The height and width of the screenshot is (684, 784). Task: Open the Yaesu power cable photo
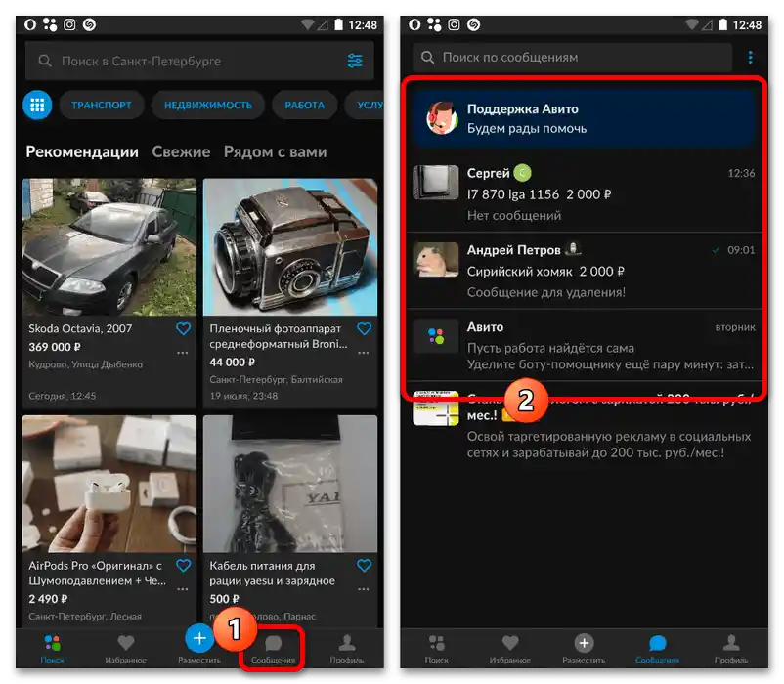[x=290, y=484]
